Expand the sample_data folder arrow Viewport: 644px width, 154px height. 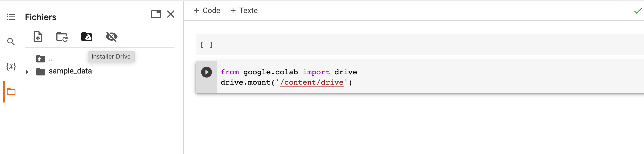click(27, 72)
